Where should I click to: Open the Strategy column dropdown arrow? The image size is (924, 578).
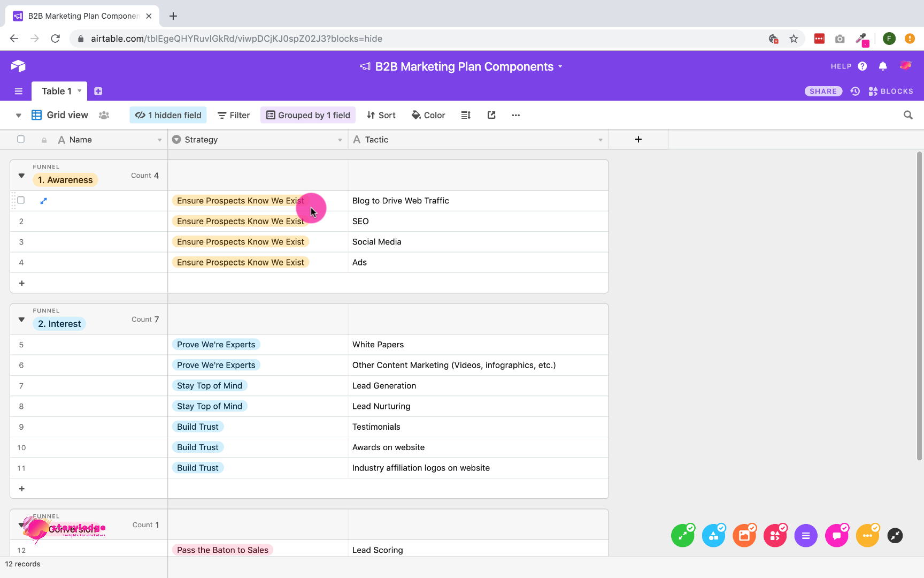340,140
